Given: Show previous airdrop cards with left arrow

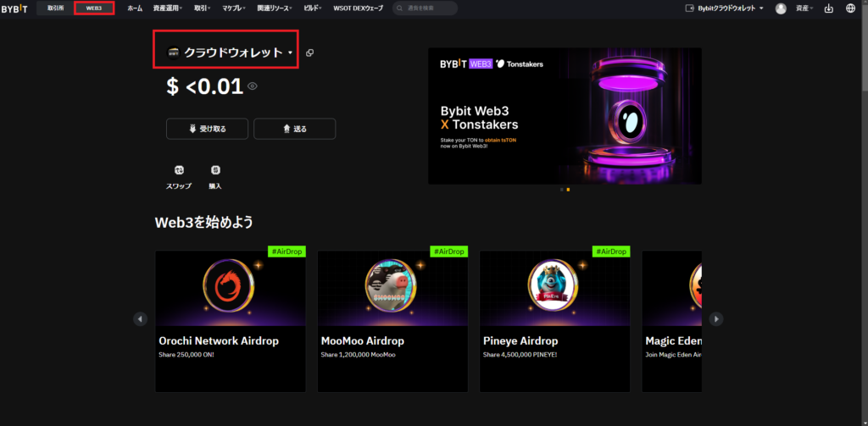Looking at the screenshot, I should (x=140, y=318).
